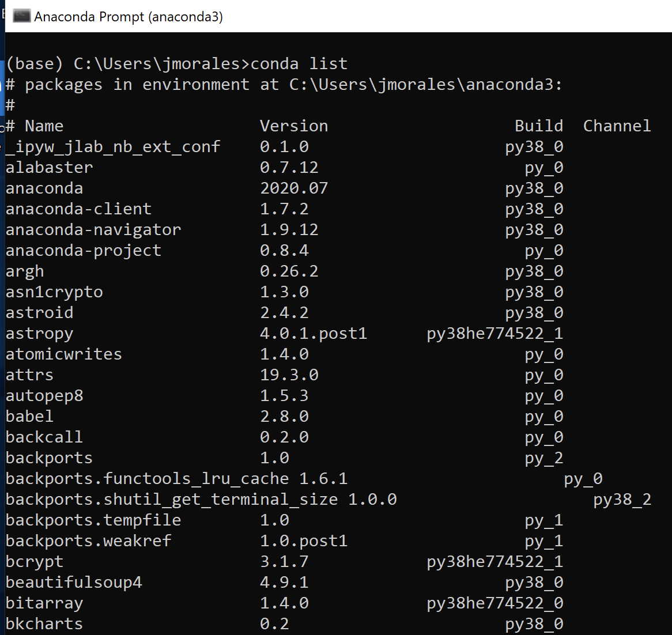The height and width of the screenshot is (635, 672).
Task: Click the autopep8 version 1.5.3
Action: pyautogui.click(x=284, y=395)
